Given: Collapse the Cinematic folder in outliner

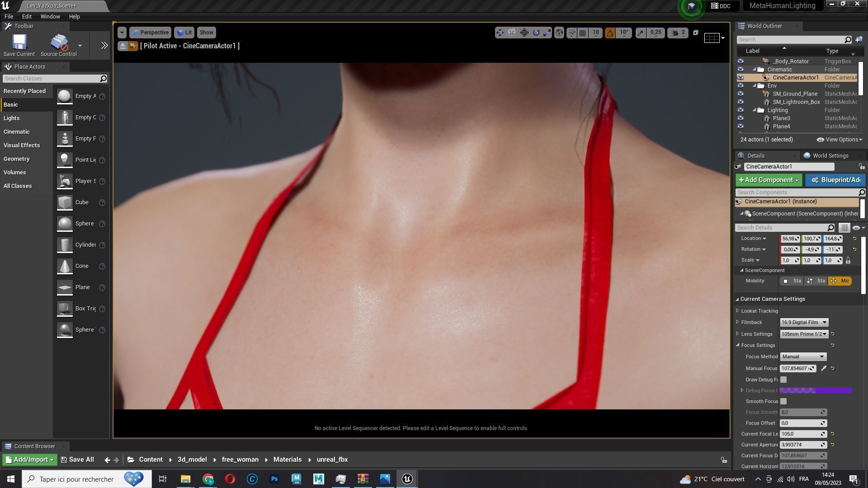Looking at the screenshot, I should point(755,70).
